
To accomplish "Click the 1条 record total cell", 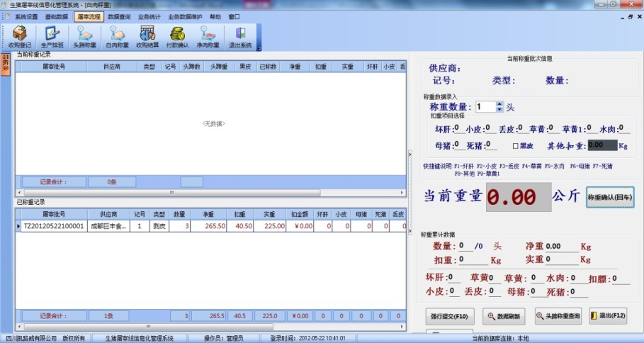I will (x=108, y=316).
